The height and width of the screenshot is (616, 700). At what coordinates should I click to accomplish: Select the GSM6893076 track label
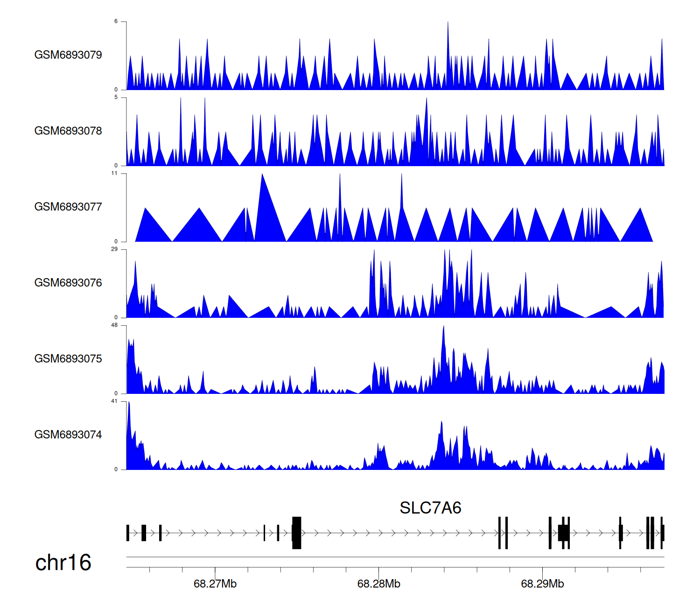(x=68, y=283)
